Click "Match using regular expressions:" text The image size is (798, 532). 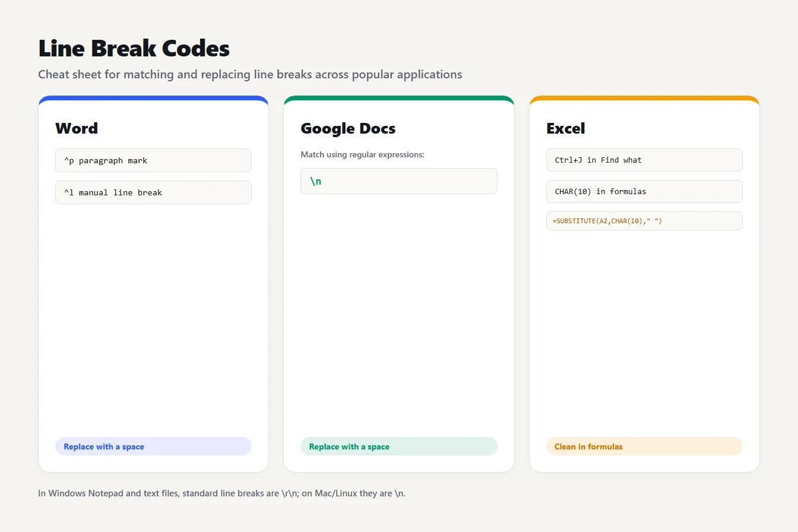pos(363,155)
